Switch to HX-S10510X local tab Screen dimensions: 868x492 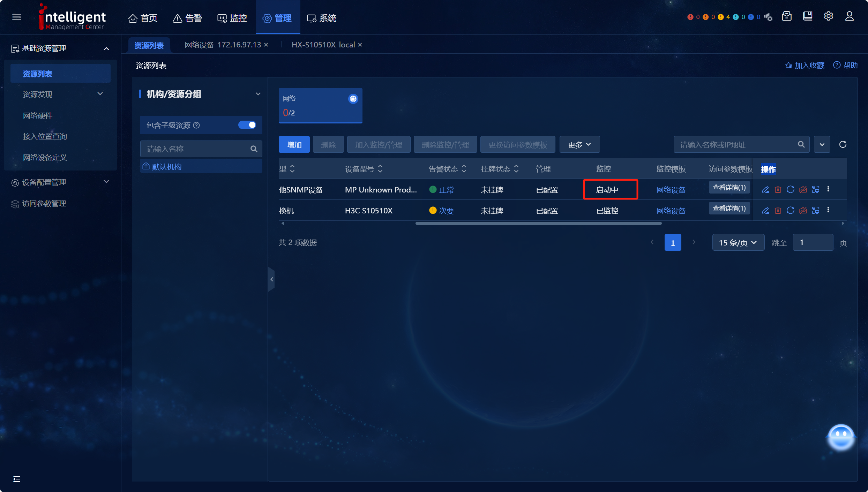click(x=323, y=45)
